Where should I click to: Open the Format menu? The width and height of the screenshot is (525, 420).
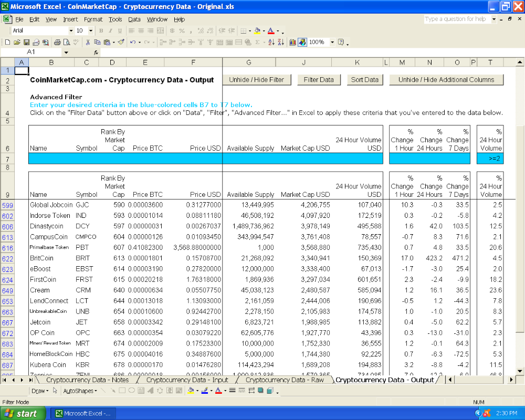point(93,19)
